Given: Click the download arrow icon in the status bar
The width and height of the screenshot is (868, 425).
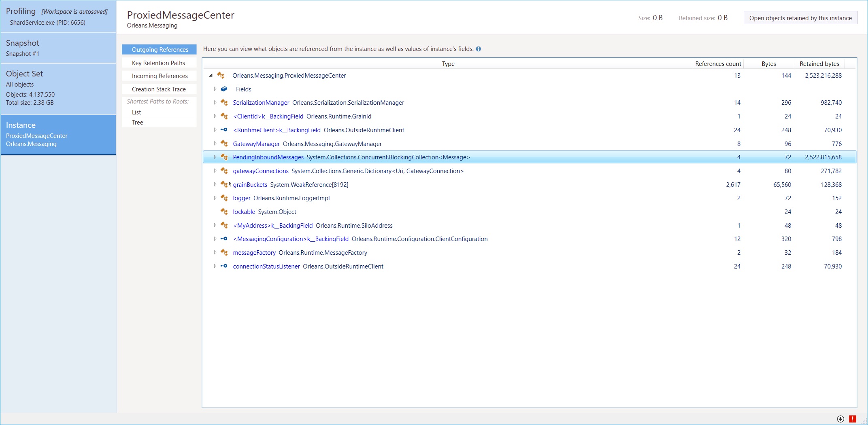Looking at the screenshot, I should (841, 419).
